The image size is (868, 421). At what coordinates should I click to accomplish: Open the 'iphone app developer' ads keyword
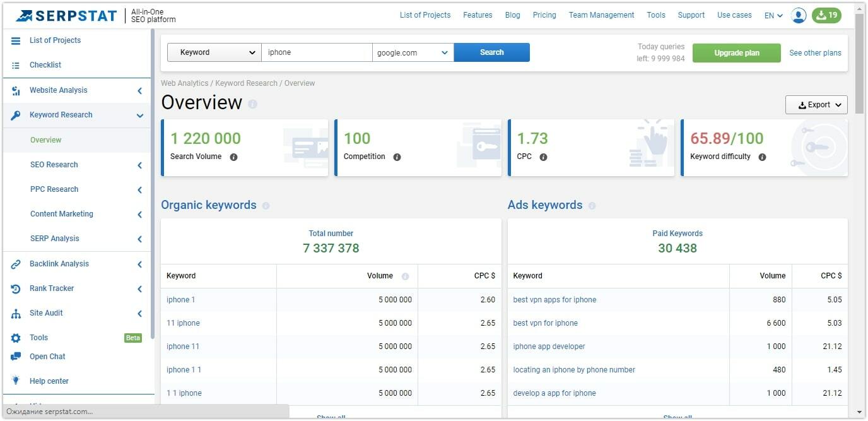coord(549,347)
